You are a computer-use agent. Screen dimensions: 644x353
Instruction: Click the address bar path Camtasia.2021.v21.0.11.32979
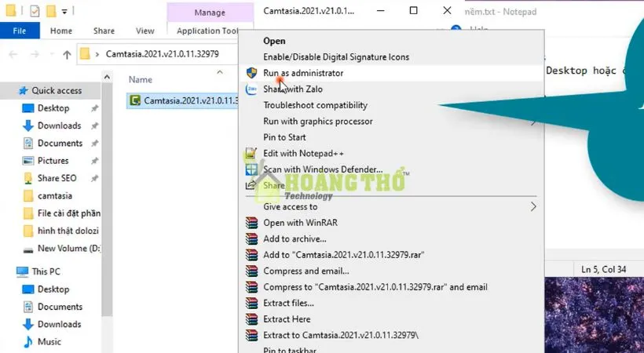(x=163, y=54)
